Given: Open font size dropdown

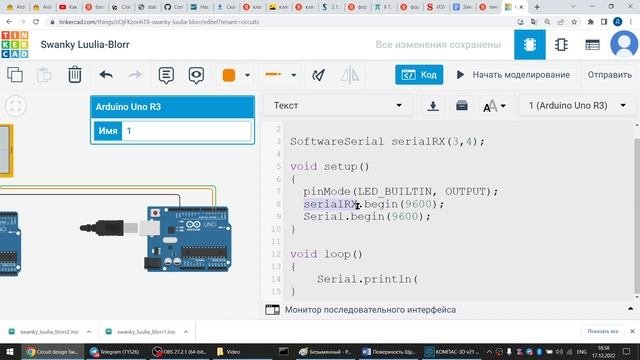Looking at the screenshot, I should tap(494, 106).
